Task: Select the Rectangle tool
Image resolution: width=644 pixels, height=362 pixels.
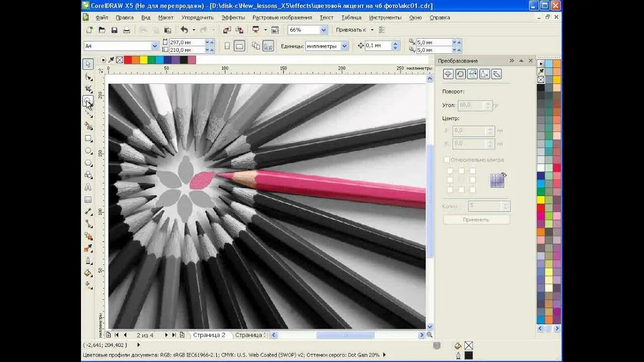Action: 88,138
